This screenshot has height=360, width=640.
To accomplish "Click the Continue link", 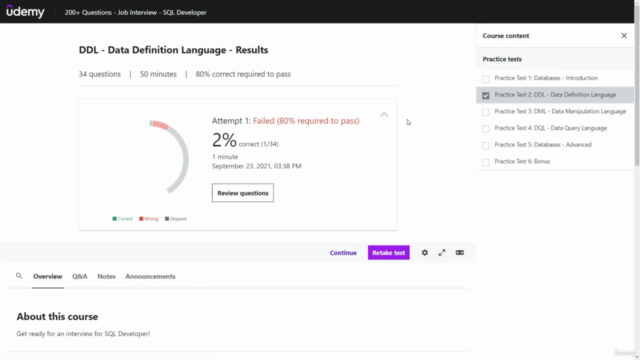I will [x=343, y=253].
